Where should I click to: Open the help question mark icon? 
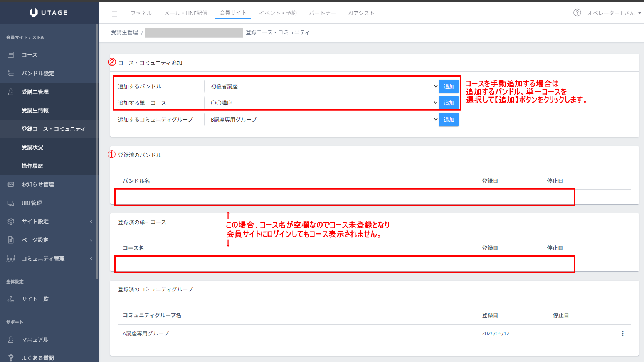(x=577, y=13)
